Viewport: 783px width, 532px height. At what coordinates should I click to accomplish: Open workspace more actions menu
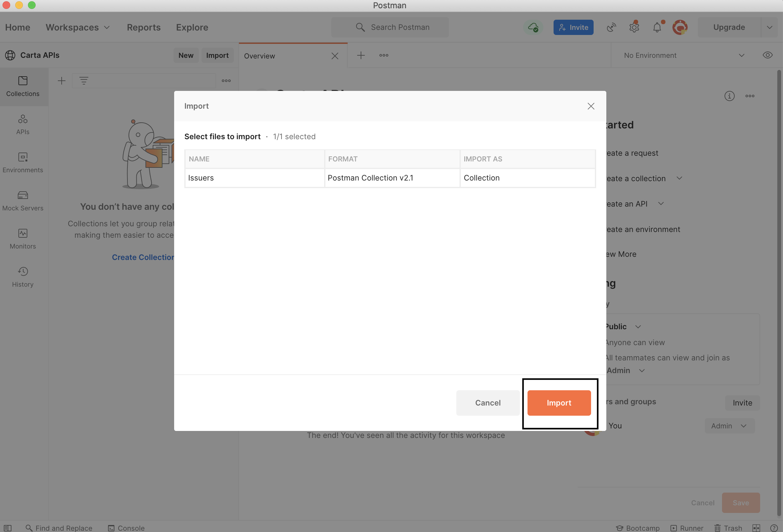(x=750, y=96)
